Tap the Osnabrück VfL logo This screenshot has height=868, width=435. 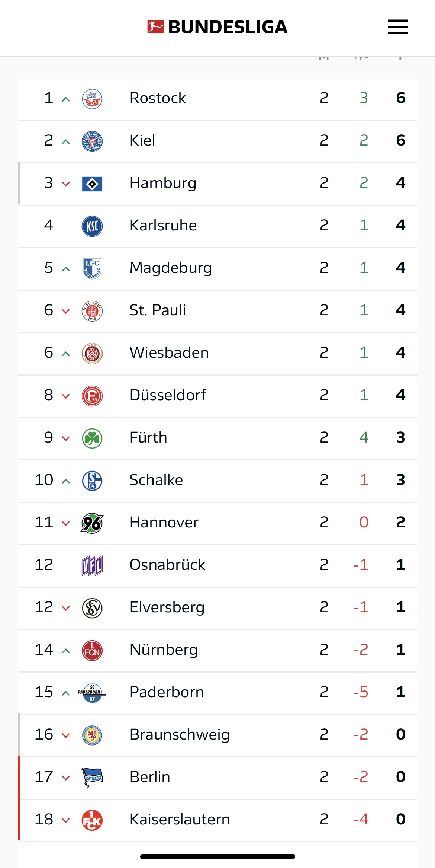point(92,565)
